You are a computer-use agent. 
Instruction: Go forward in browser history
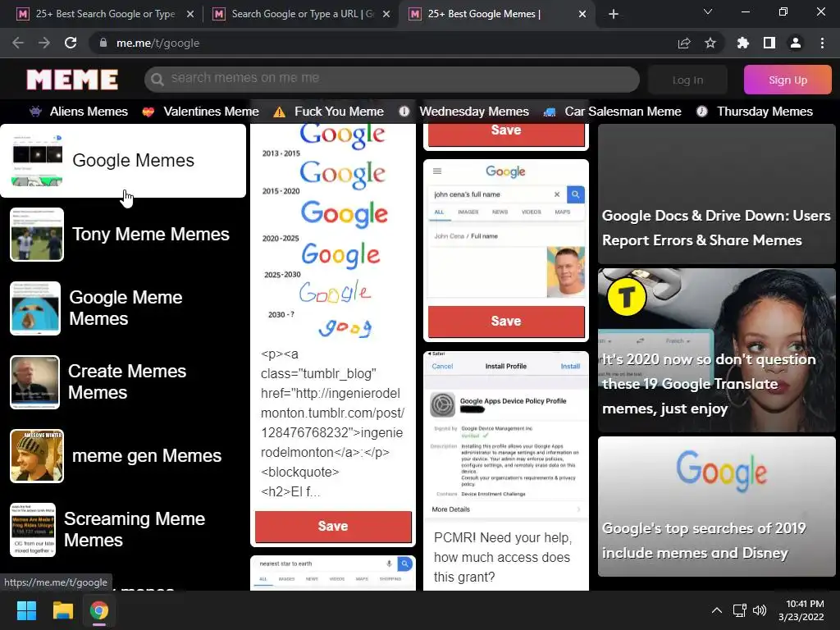44,43
